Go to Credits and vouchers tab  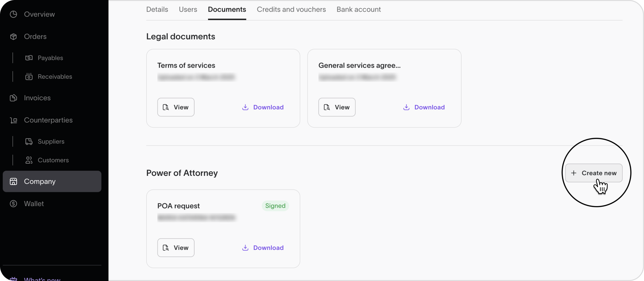coord(291,10)
